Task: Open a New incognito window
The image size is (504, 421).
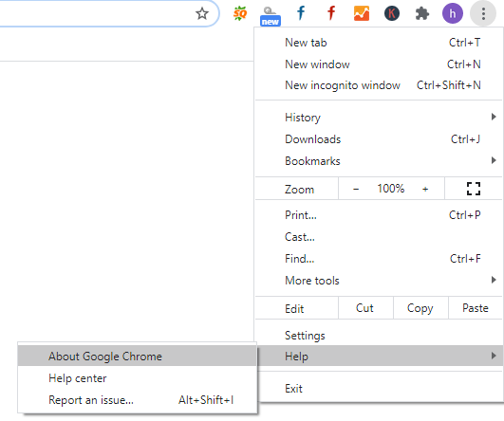Action: 379,85
